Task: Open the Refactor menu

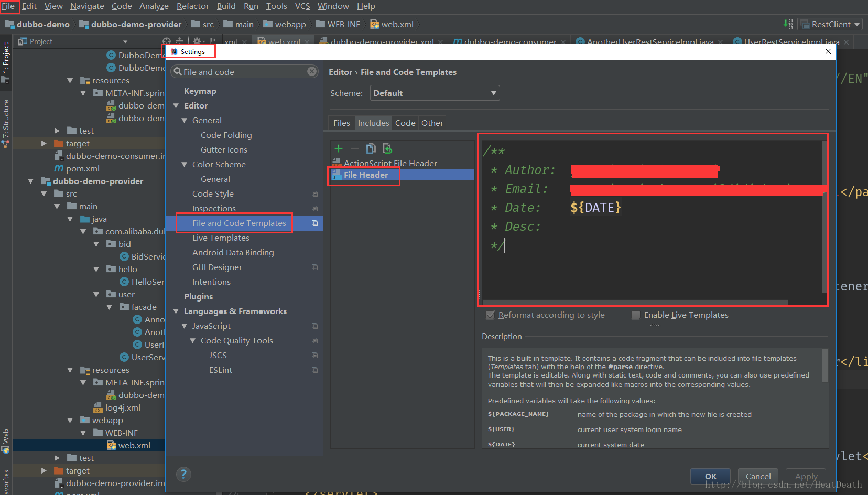Action: click(192, 6)
